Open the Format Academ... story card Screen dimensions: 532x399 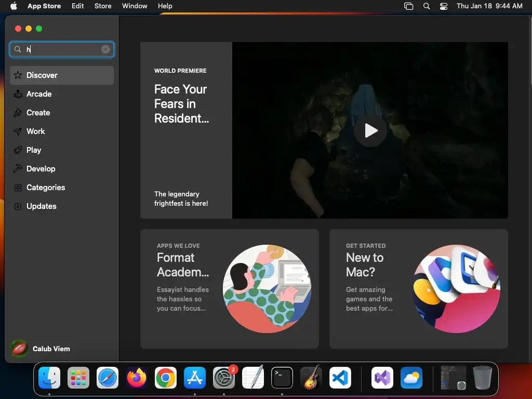tap(229, 289)
